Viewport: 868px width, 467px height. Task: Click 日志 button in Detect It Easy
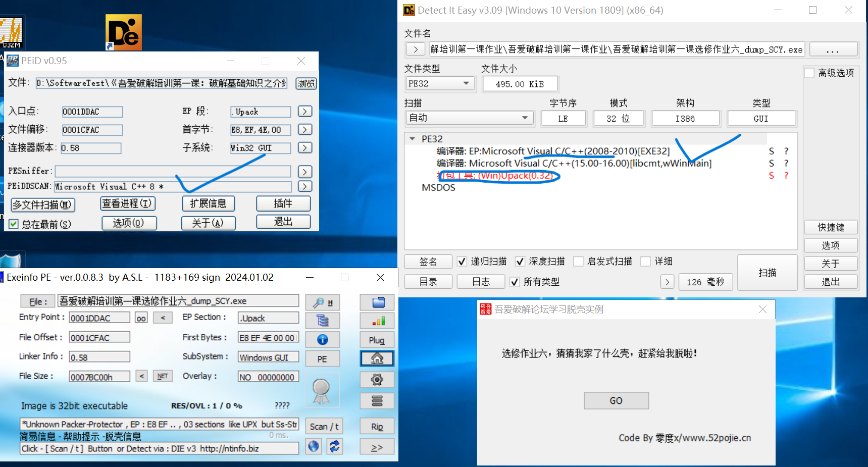[x=481, y=282]
